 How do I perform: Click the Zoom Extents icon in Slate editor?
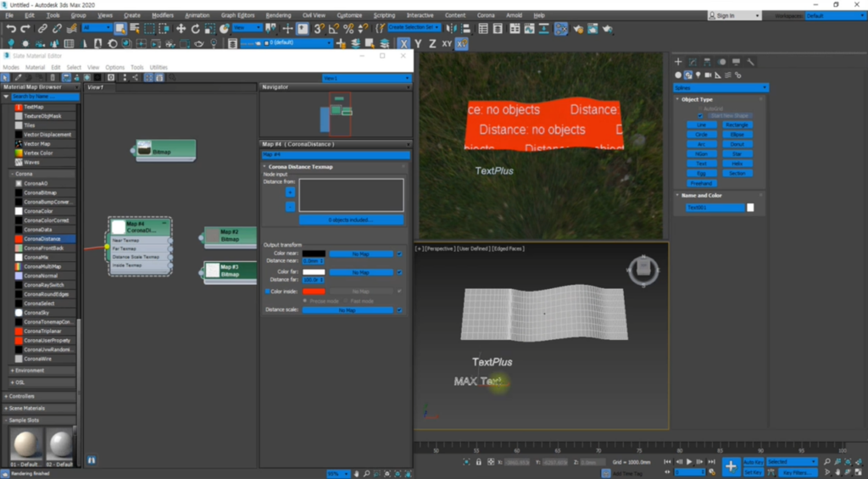387,474
